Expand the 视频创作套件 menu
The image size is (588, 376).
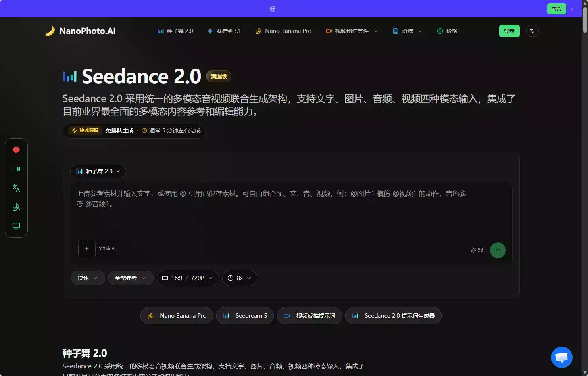tap(351, 31)
